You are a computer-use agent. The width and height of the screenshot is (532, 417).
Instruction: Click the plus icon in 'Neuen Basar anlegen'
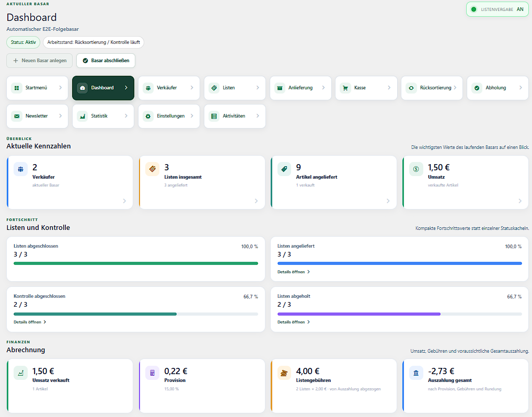click(x=16, y=61)
